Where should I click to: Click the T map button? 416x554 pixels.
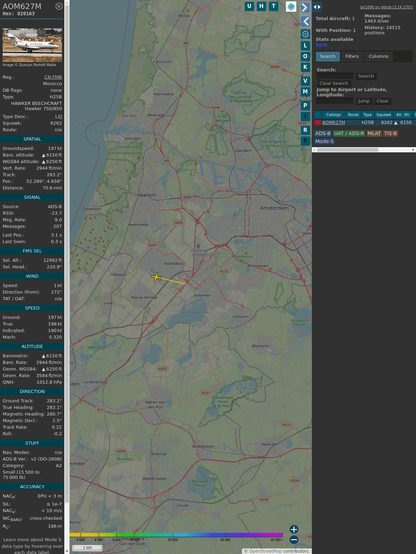pos(273,6)
